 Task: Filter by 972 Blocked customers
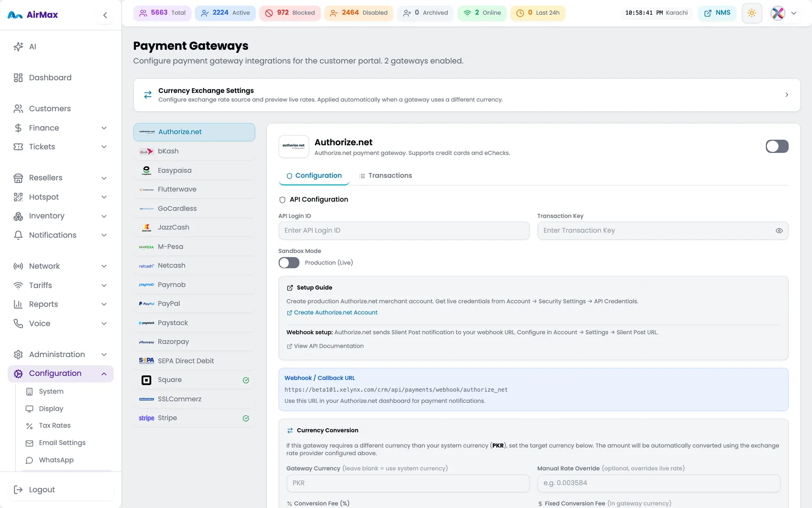pos(290,13)
